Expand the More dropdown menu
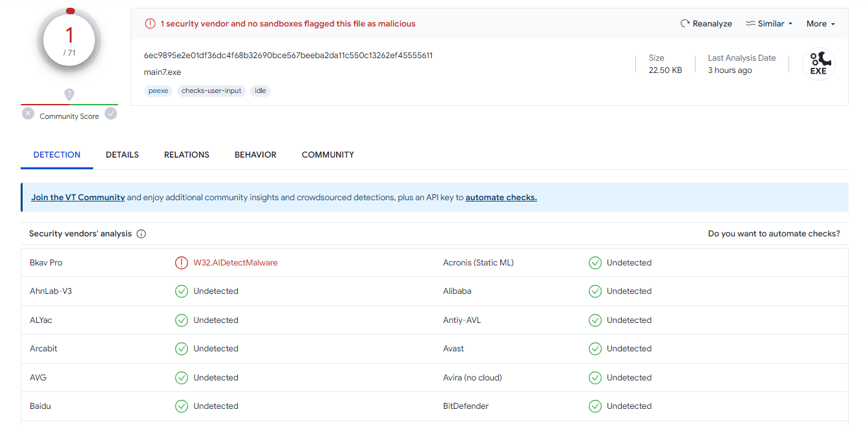Screen dimensions: 868x425 [x=820, y=24]
